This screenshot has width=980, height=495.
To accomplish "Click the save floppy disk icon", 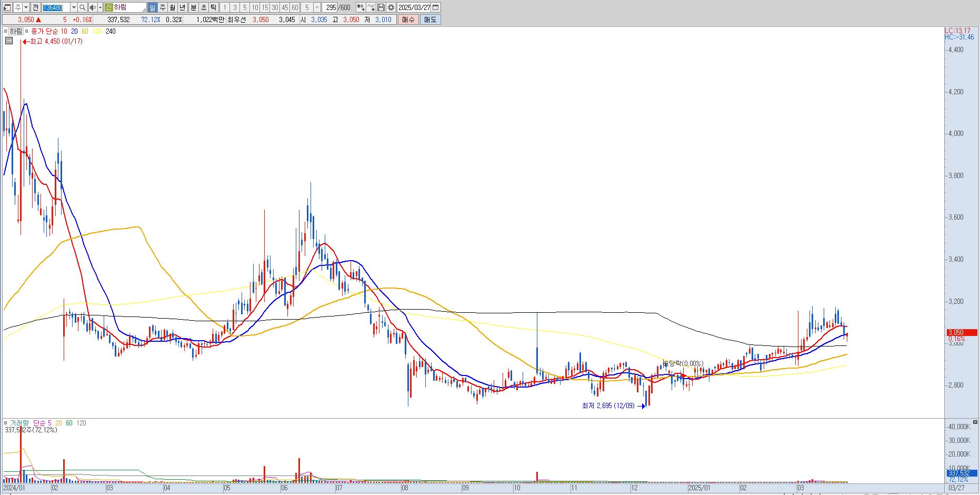I will [x=381, y=7].
